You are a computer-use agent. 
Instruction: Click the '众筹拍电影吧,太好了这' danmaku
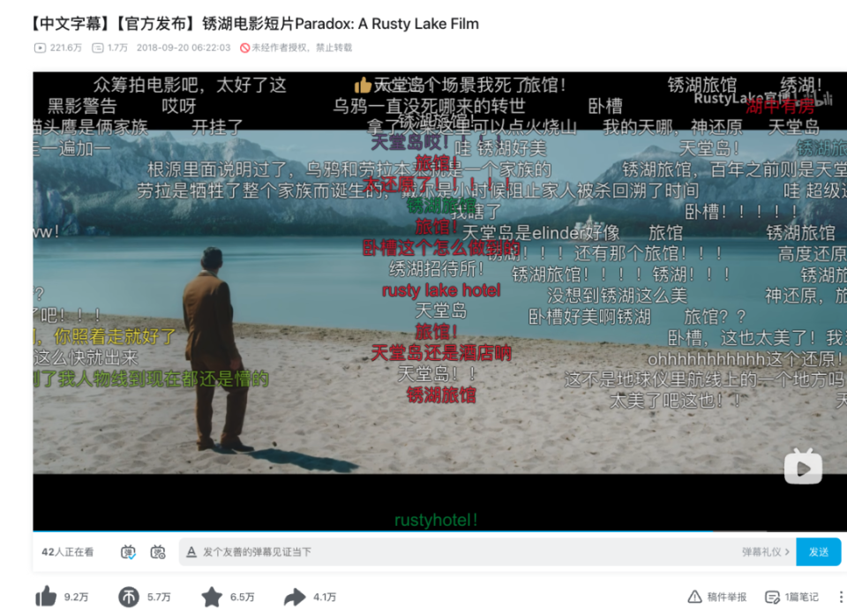click(190, 85)
